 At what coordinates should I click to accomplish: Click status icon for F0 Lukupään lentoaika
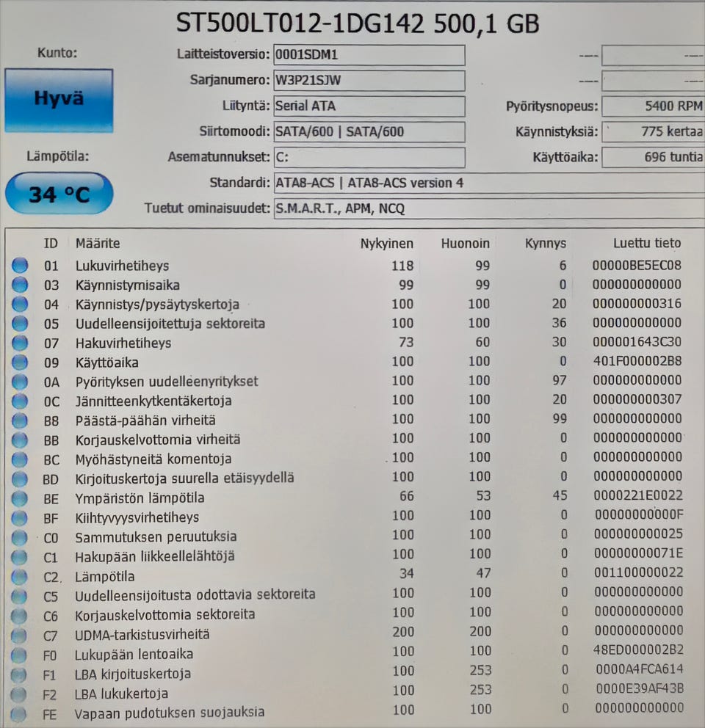point(18,655)
